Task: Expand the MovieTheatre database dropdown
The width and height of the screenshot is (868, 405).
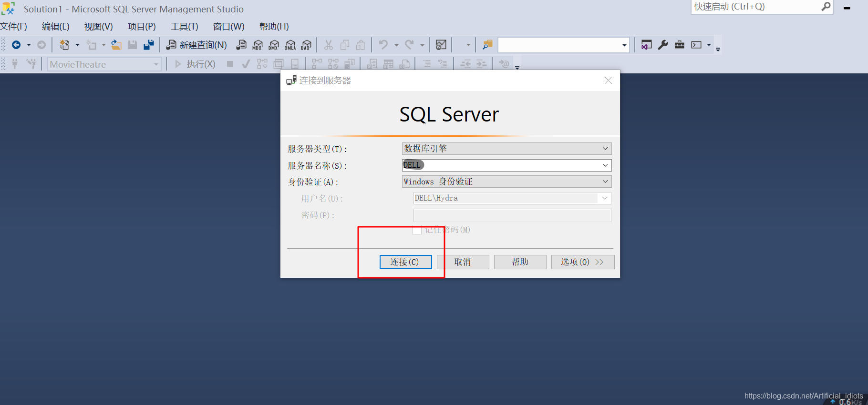Action: click(156, 64)
